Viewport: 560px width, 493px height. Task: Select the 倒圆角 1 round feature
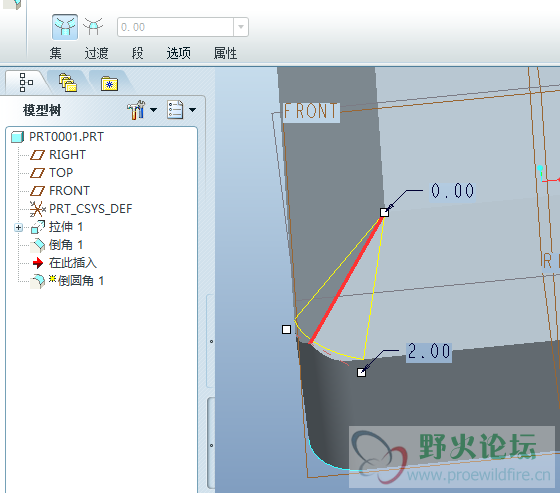coord(81,281)
